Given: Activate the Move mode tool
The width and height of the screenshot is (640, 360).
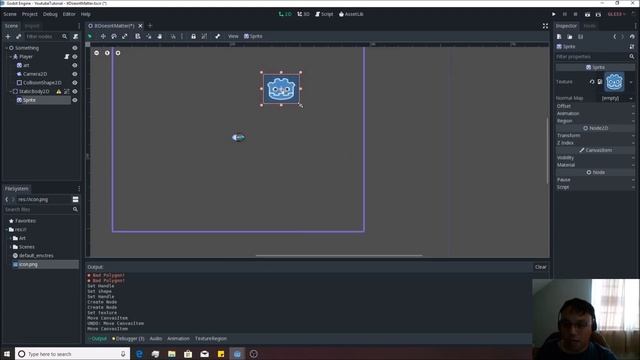Looking at the screenshot, I should click(x=103, y=36).
